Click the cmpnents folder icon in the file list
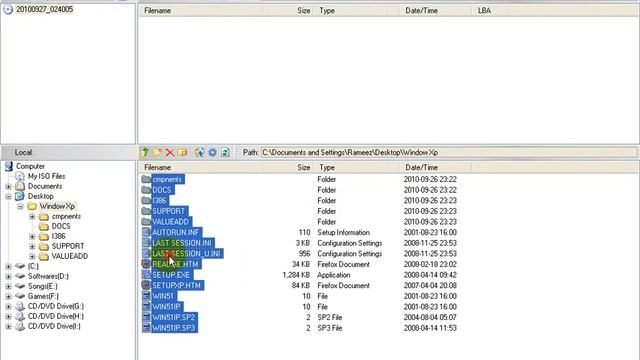 pos(146,179)
